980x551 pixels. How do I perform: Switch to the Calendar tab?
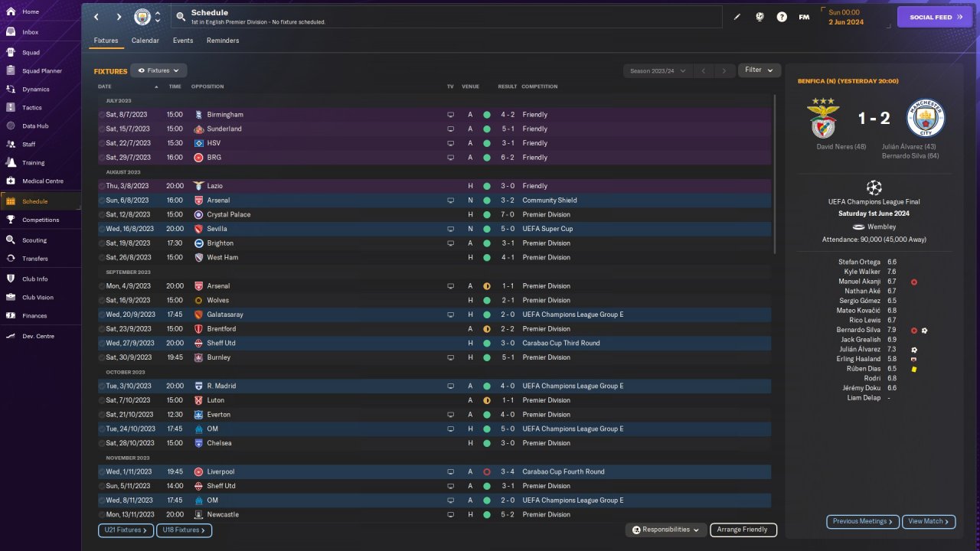click(x=145, y=41)
